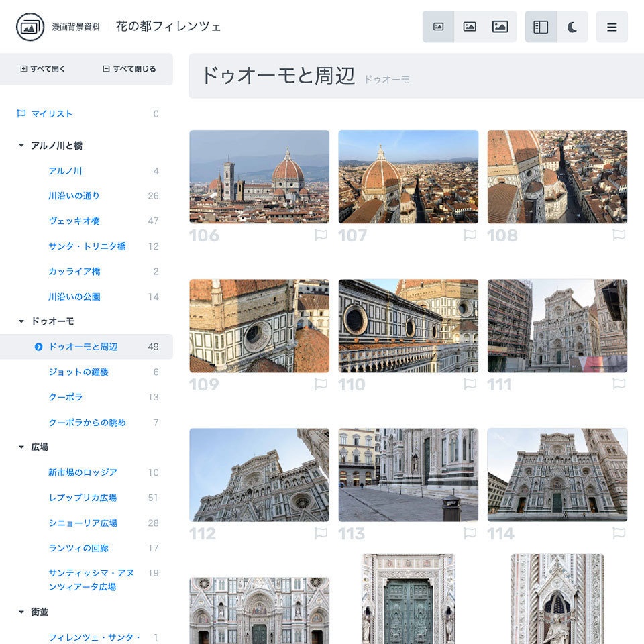This screenshot has height=644, width=644.
Task: Flag photo 110 for my list
Action: click(x=470, y=384)
